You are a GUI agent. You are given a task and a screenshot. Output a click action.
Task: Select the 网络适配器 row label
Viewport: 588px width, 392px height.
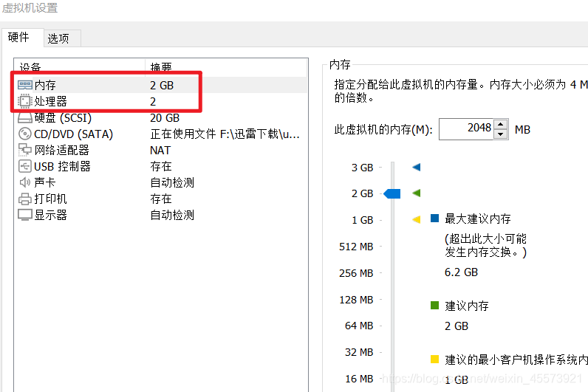[x=62, y=151]
